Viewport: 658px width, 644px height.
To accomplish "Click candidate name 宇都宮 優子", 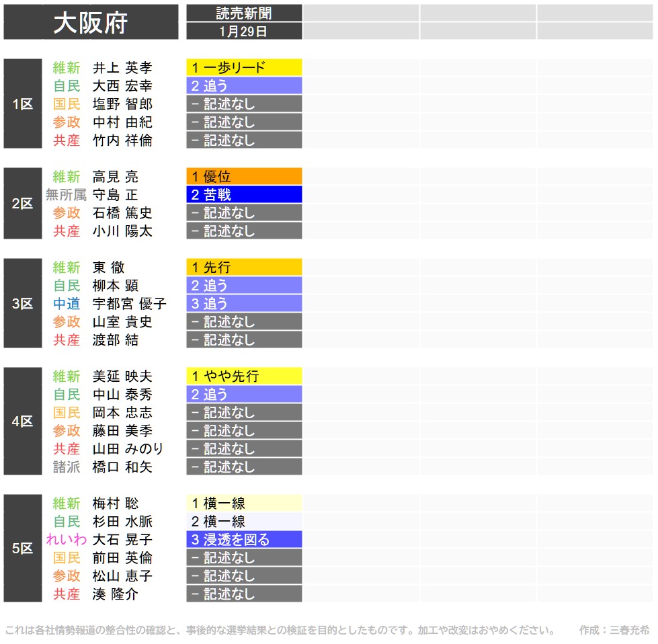I will point(129,304).
